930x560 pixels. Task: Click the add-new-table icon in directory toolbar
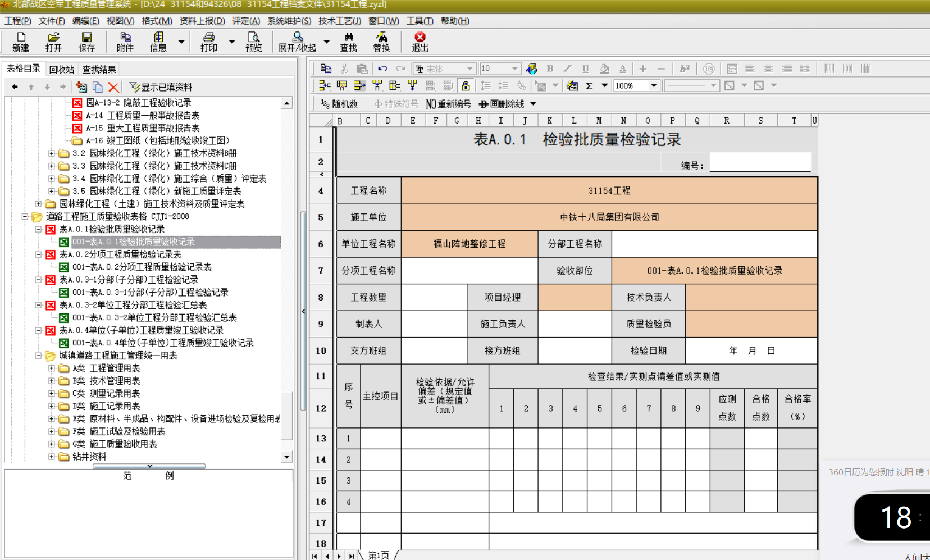[81, 87]
